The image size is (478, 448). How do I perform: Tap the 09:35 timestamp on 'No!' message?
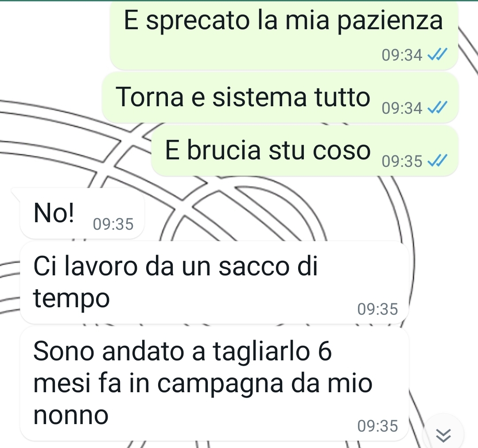[x=113, y=224]
